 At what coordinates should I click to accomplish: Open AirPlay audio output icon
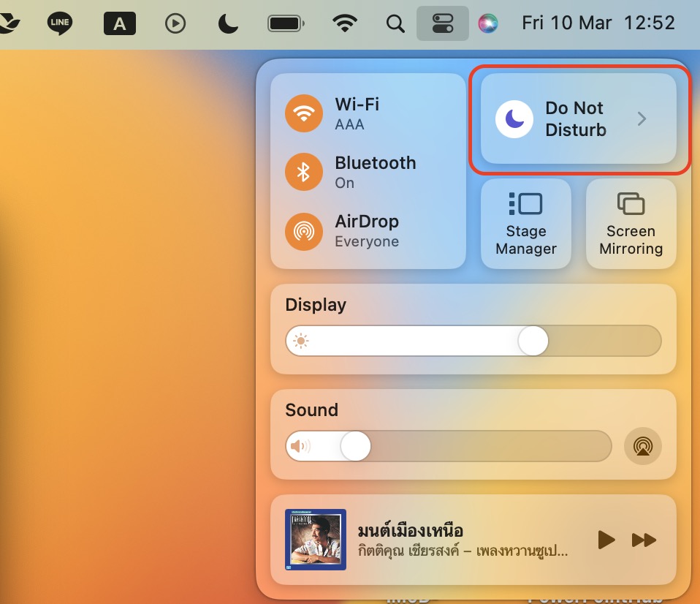(643, 446)
